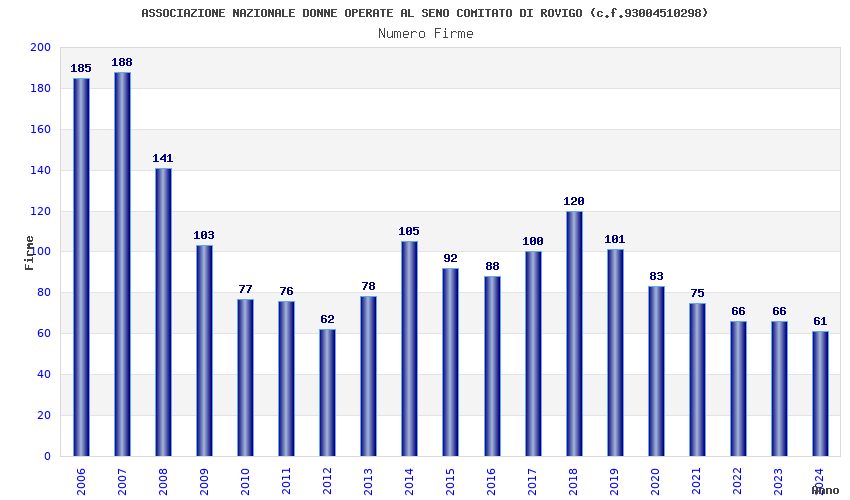Click the value label 188

[x=122, y=62]
